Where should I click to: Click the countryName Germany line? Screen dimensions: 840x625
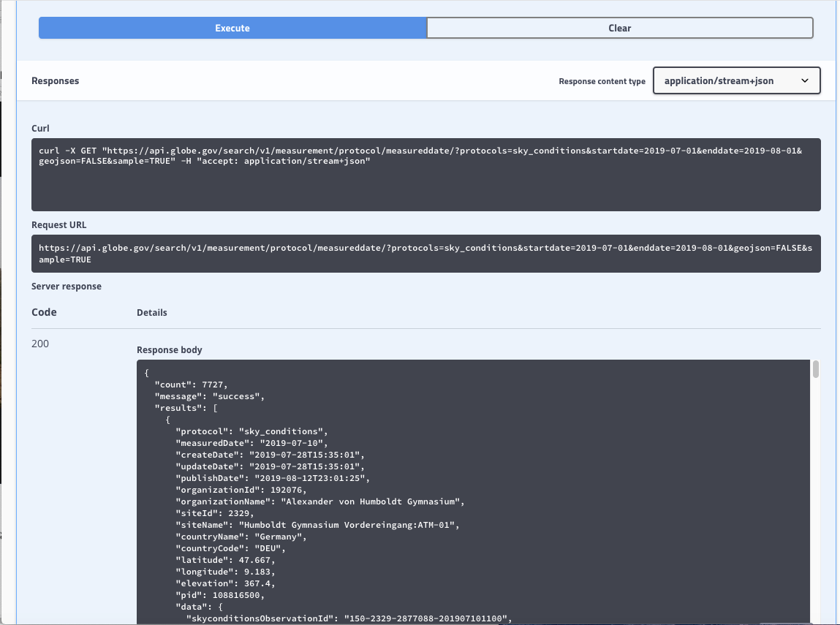point(241,537)
